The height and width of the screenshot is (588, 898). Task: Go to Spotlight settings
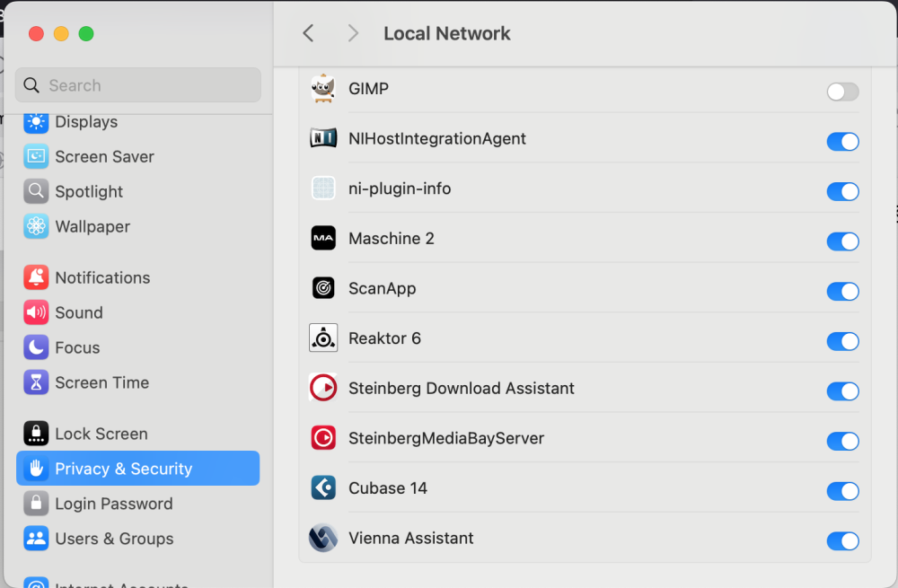pos(137,191)
